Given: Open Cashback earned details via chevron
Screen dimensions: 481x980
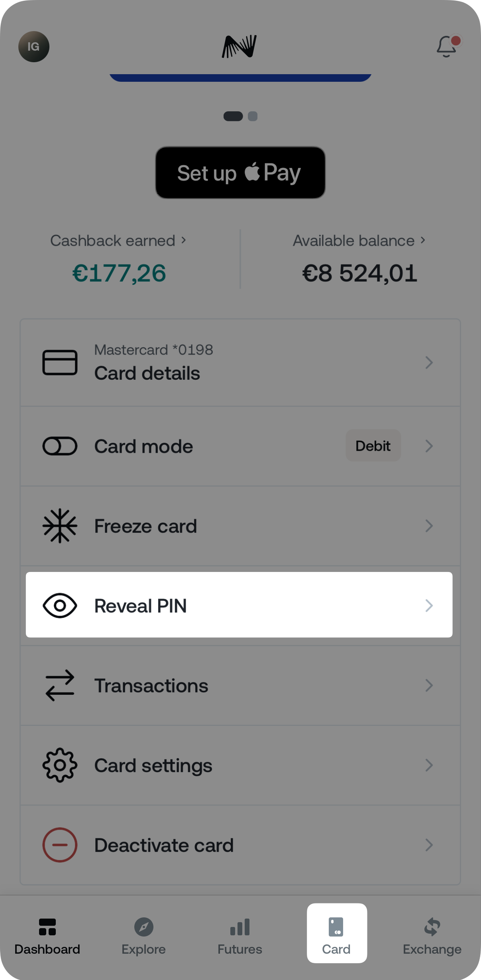Looking at the screenshot, I should pyautogui.click(x=184, y=240).
